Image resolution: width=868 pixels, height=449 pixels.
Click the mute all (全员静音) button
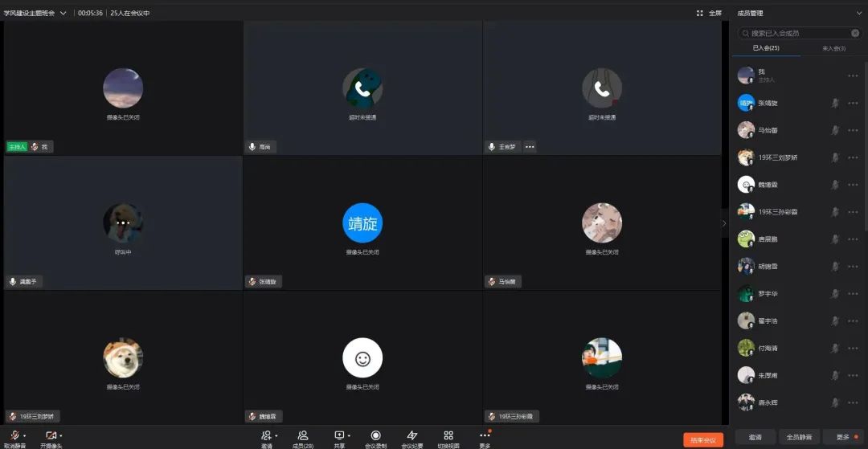pyautogui.click(x=799, y=437)
